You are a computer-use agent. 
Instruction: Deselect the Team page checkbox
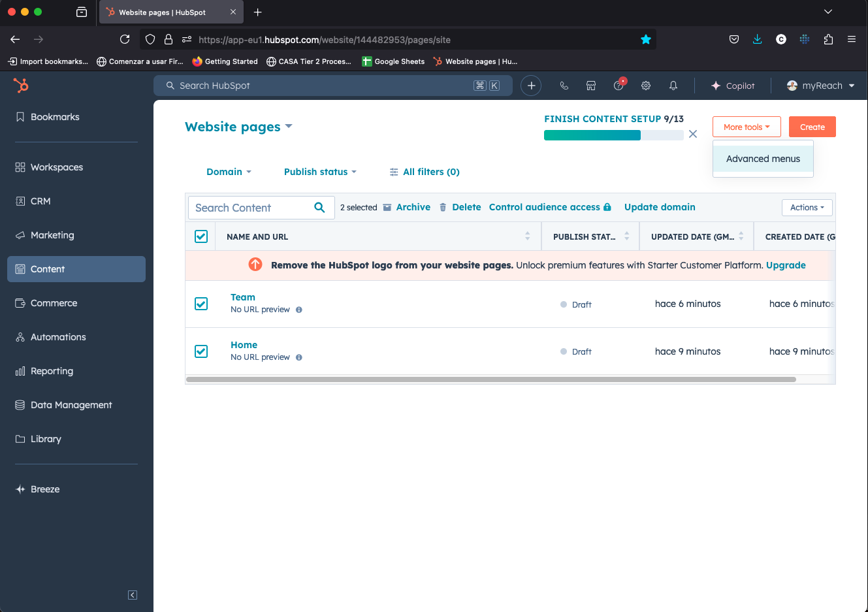[x=201, y=304]
